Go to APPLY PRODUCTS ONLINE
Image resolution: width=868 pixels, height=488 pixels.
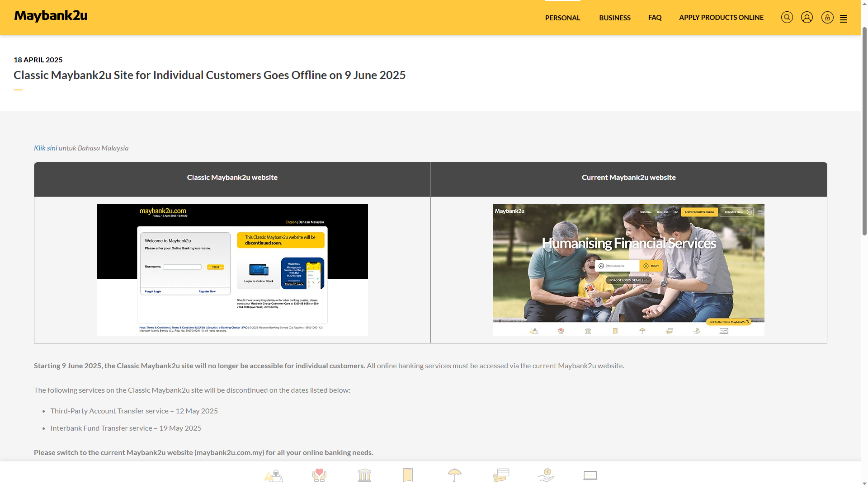click(x=721, y=18)
